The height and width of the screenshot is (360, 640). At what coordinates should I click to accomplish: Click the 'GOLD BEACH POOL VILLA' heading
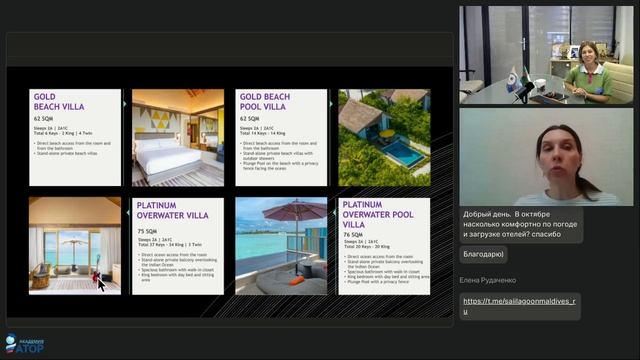click(x=265, y=102)
